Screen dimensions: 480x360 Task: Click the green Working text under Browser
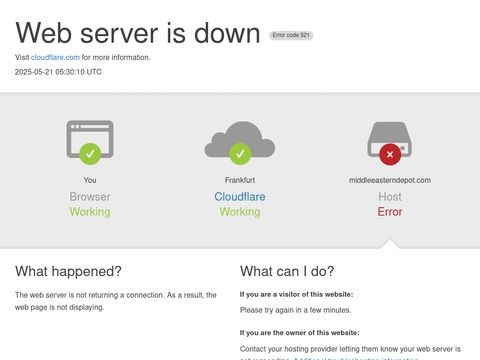click(90, 212)
